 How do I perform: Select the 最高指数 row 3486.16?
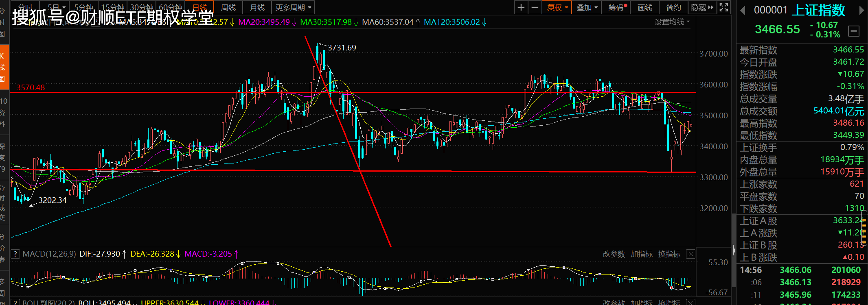pyautogui.click(x=802, y=123)
